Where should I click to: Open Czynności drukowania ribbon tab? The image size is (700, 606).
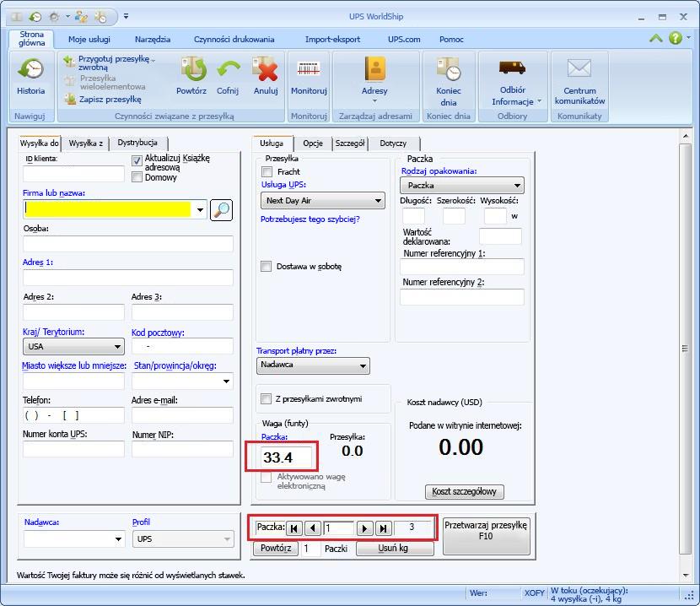click(x=234, y=40)
